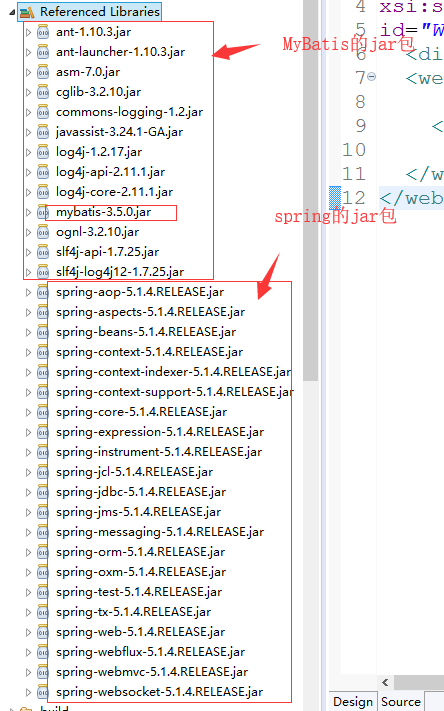Select spring-messaging-5.1.4.RELEASE.jar text
Image resolution: width=444 pixels, height=711 pixels.
click(x=160, y=532)
